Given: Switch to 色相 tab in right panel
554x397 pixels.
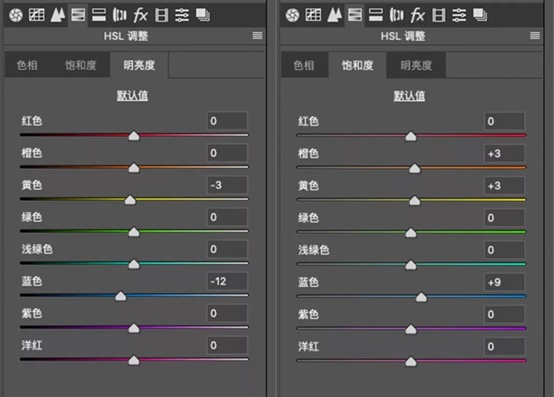Looking at the screenshot, I should pos(304,65).
